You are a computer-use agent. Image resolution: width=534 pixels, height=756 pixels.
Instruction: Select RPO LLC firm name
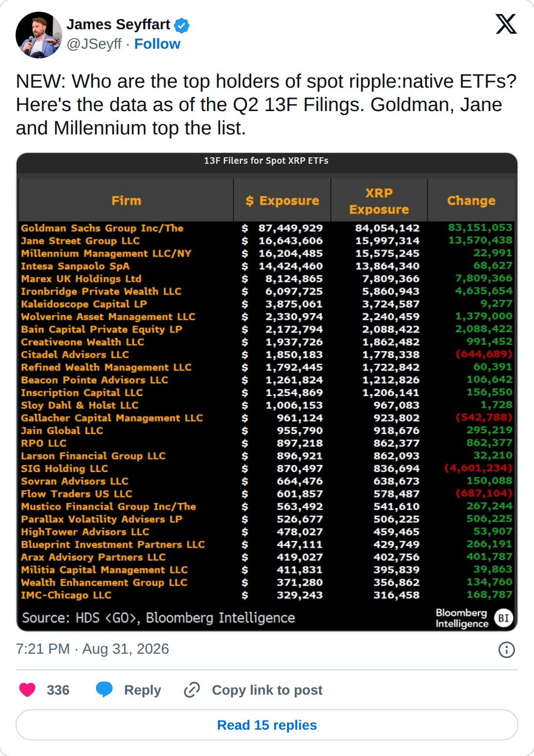(43, 443)
